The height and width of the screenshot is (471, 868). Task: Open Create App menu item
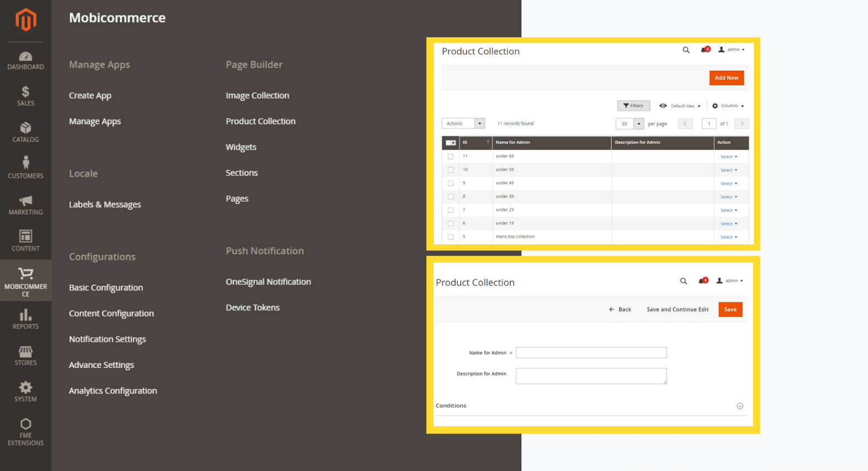[90, 95]
